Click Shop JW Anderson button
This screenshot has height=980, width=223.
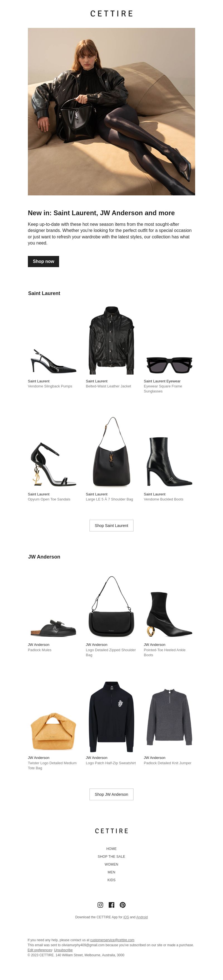pyautogui.click(x=111, y=794)
